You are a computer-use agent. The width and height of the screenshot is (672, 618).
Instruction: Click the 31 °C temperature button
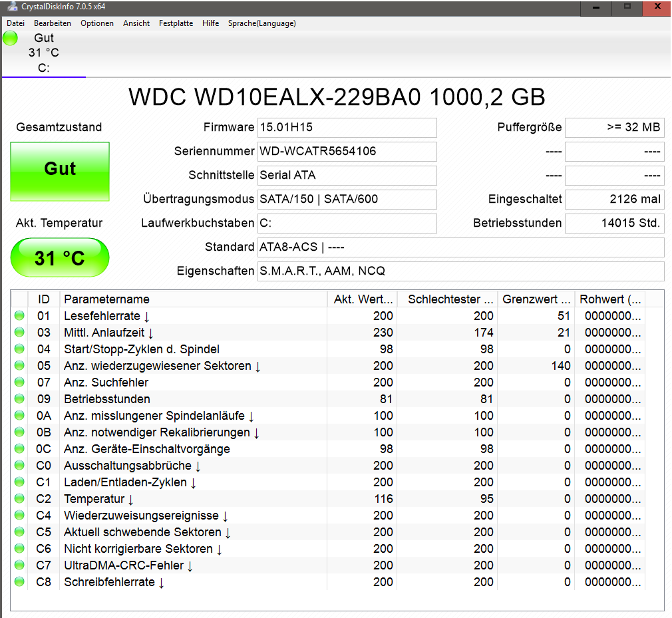(x=60, y=257)
